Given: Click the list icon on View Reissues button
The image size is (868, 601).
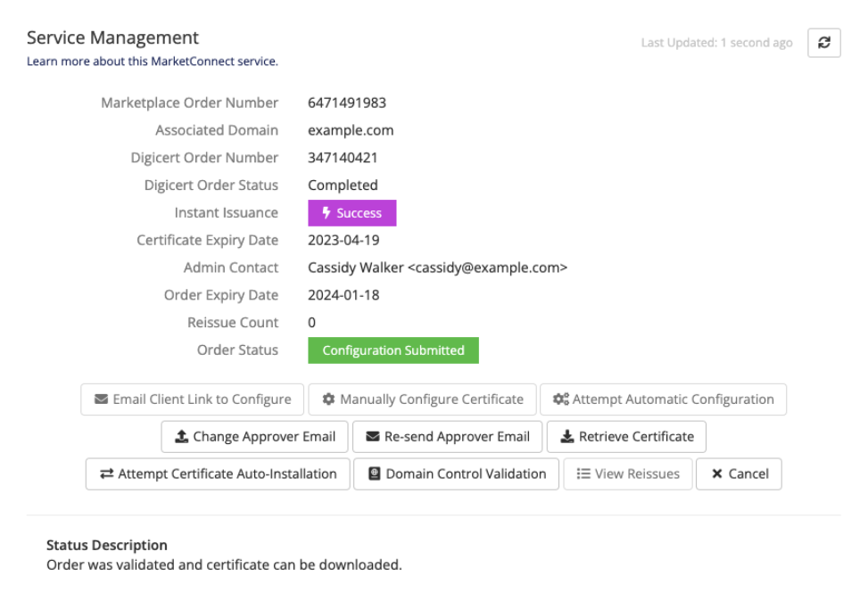Looking at the screenshot, I should click(584, 473).
